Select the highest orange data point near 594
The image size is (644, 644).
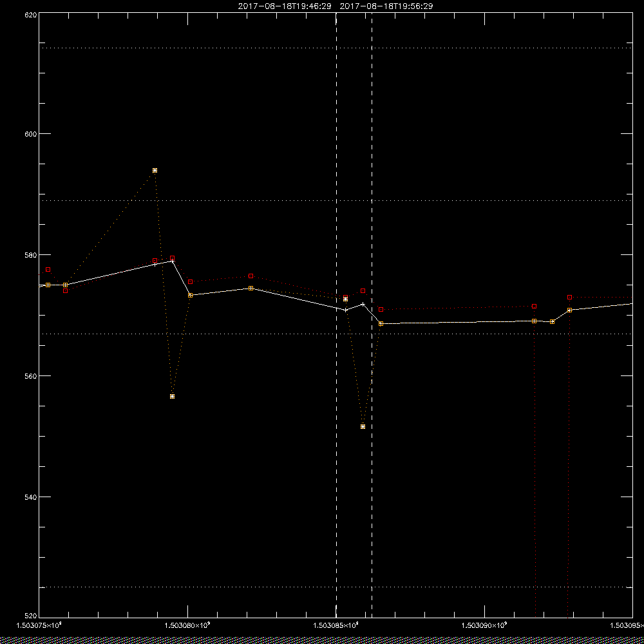pos(155,171)
